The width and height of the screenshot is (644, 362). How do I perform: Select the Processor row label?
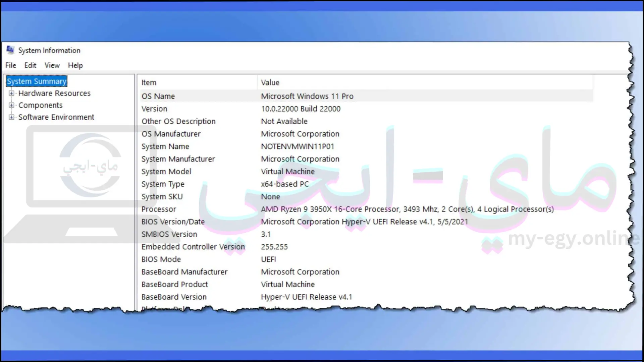(x=159, y=209)
